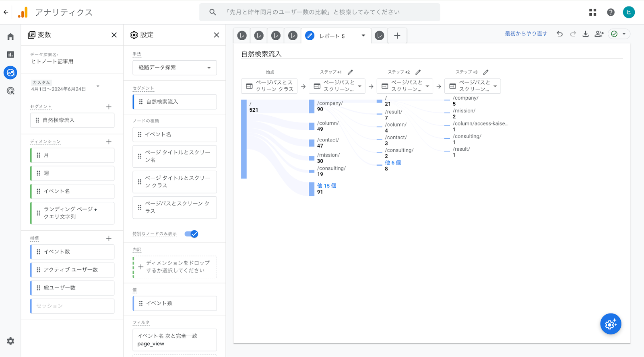
Task: Open Admin gear at sidebar bottom
Action: pyautogui.click(x=10, y=341)
